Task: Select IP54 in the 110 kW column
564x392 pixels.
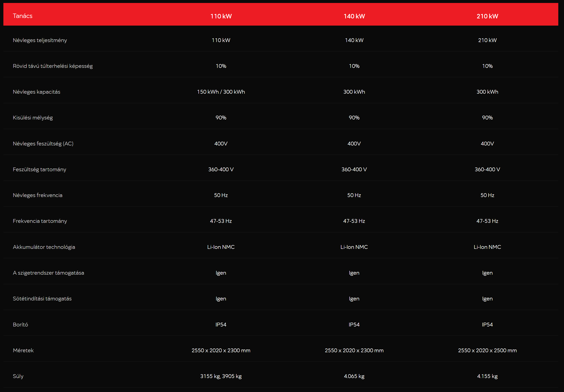Action: click(x=221, y=325)
